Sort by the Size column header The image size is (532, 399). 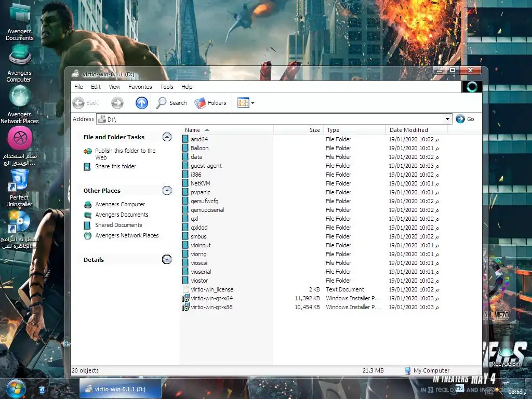point(298,130)
